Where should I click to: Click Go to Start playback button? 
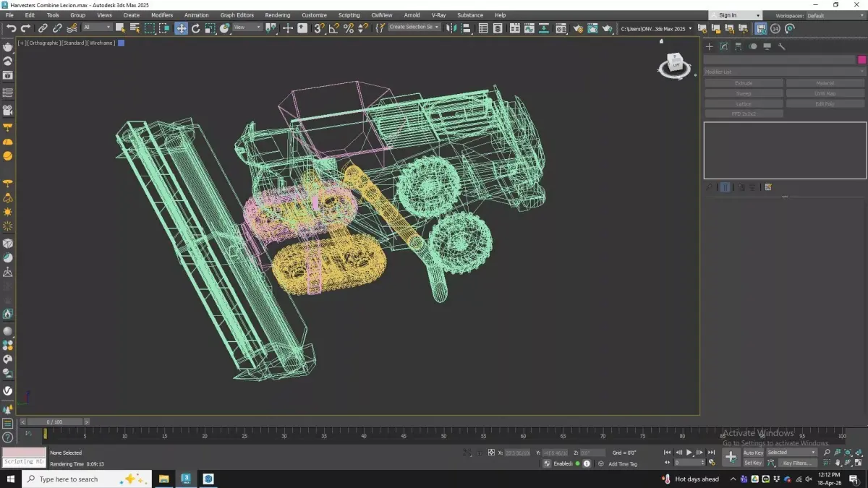(x=667, y=453)
